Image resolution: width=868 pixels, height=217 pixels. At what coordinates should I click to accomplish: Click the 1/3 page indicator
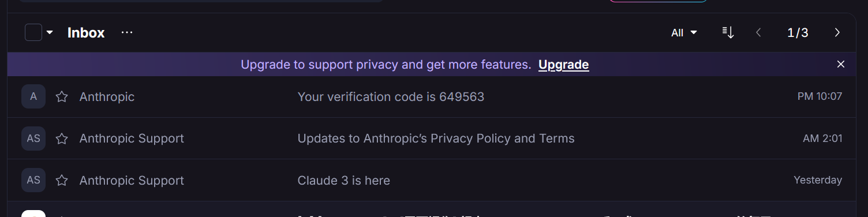[798, 33]
